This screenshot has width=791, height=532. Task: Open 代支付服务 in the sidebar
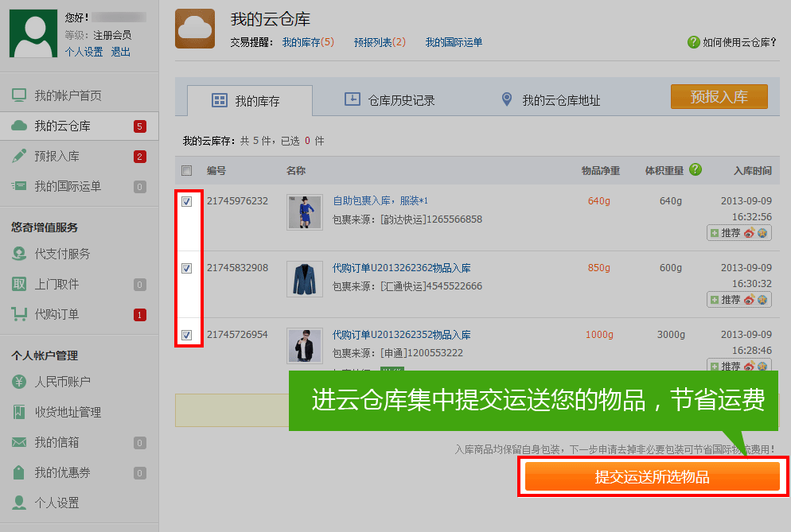(x=63, y=254)
